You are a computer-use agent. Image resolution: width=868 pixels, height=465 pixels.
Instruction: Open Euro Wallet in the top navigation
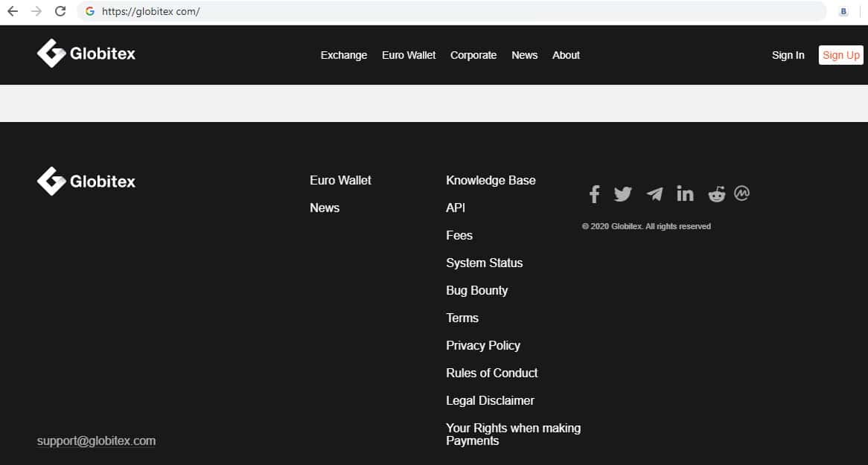[x=409, y=55]
